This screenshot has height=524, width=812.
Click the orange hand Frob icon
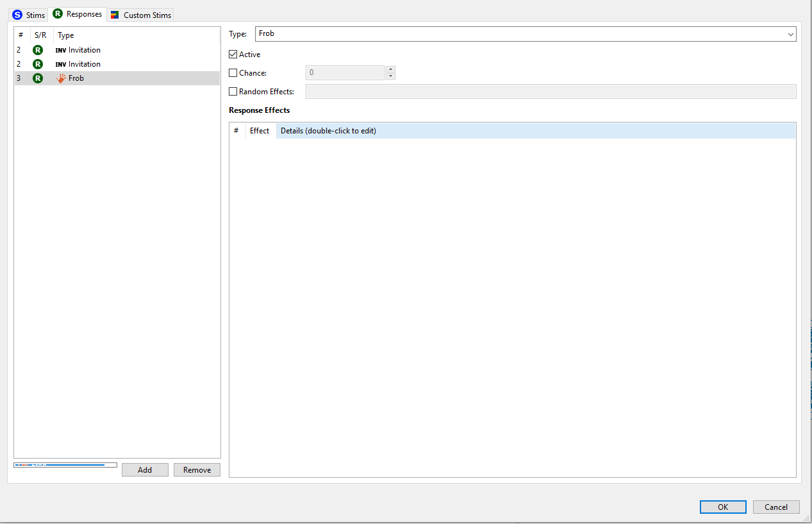61,78
